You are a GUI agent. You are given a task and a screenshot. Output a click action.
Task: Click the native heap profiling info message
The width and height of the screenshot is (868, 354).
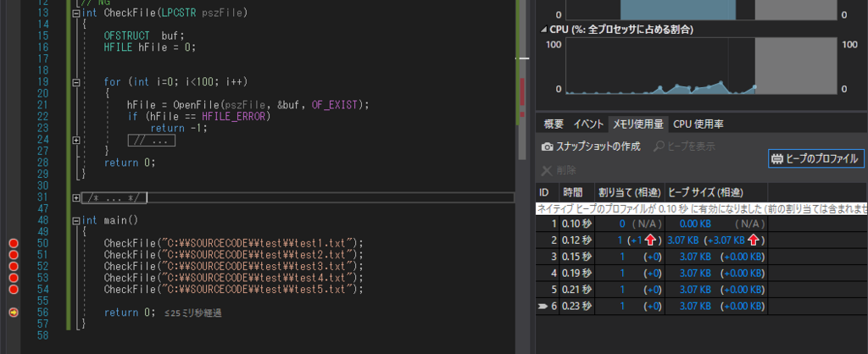coord(702,208)
